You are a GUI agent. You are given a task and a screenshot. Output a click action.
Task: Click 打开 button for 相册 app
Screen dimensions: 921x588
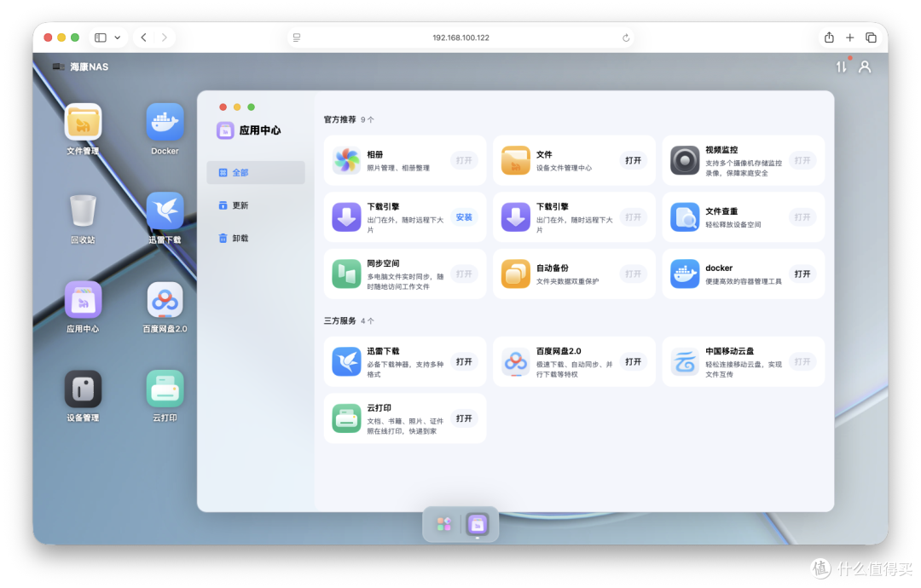(464, 160)
